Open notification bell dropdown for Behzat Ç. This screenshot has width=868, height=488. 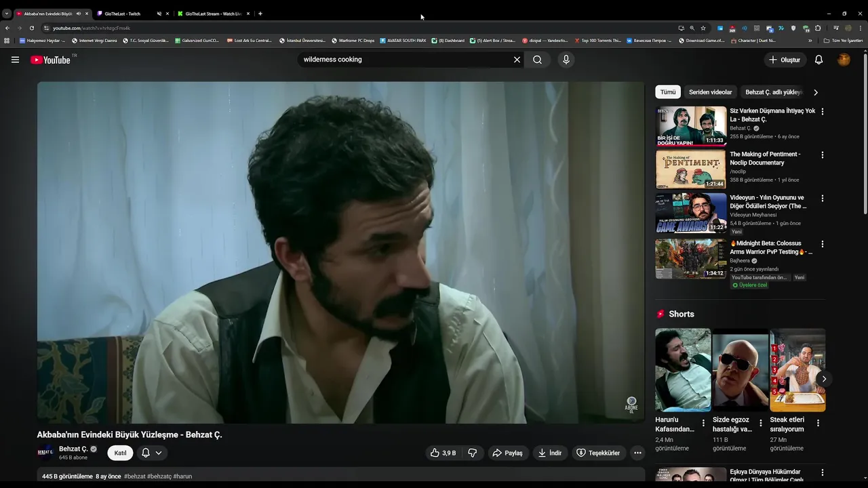click(152, 453)
